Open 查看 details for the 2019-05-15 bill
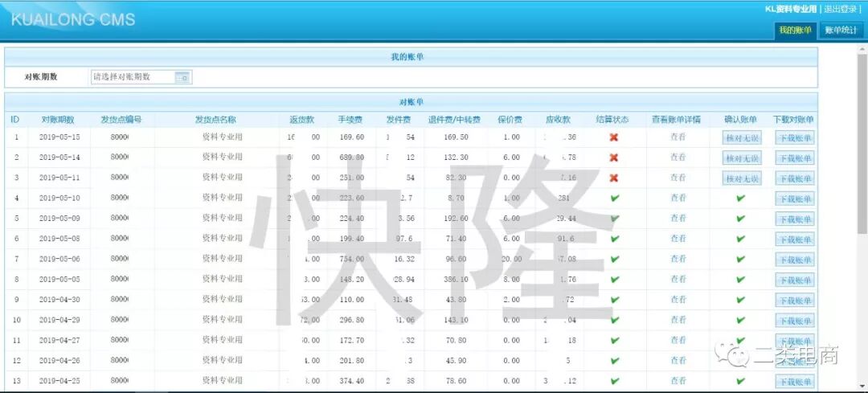This screenshot has width=868, height=393. [x=678, y=137]
